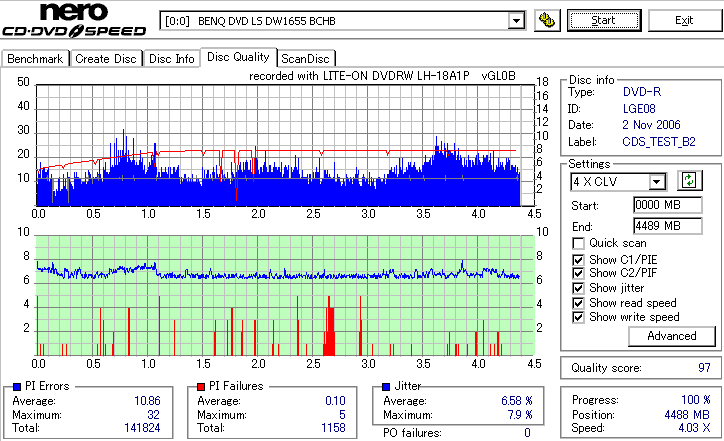The height and width of the screenshot is (441, 724).
Task: Select the Disc Quality tab
Action: [x=238, y=57]
